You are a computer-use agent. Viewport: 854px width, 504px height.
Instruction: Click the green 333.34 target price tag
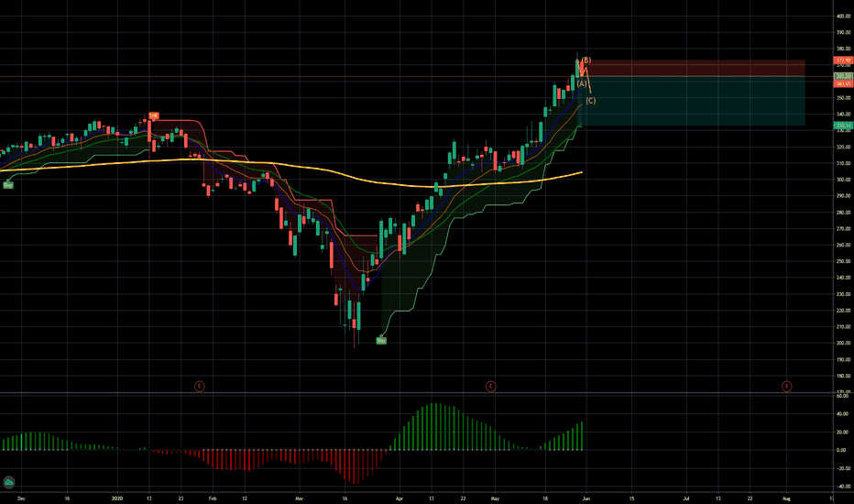tap(844, 126)
